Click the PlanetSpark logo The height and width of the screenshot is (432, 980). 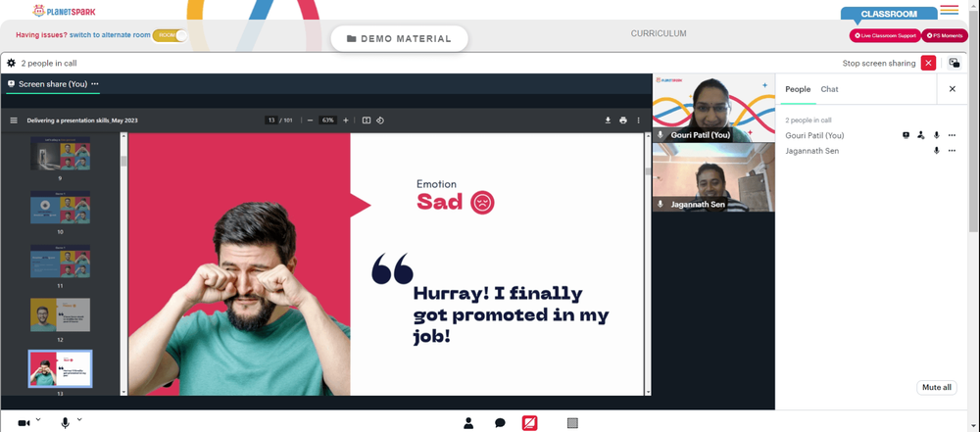(65, 11)
